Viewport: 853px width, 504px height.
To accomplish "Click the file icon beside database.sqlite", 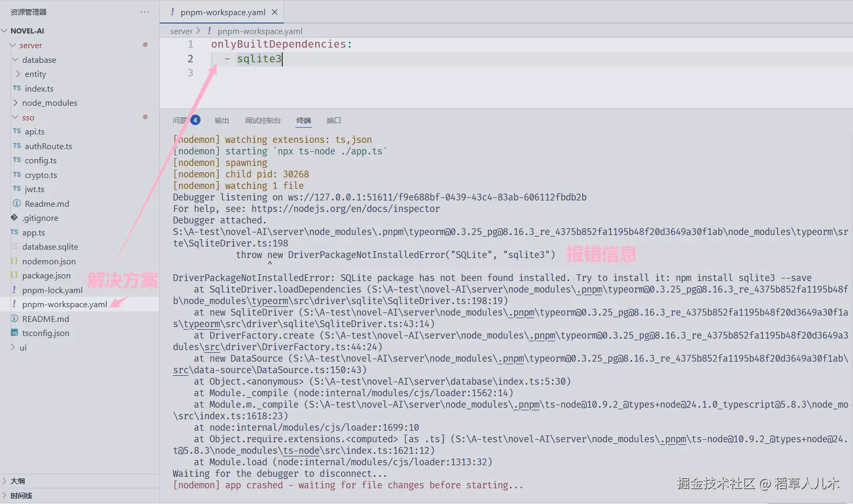I will pyautogui.click(x=15, y=247).
